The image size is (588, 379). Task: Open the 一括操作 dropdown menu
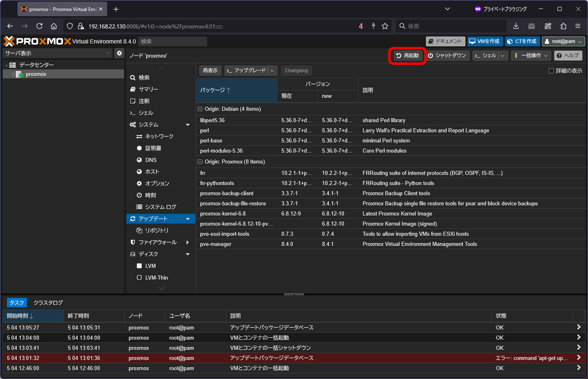click(x=531, y=56)
